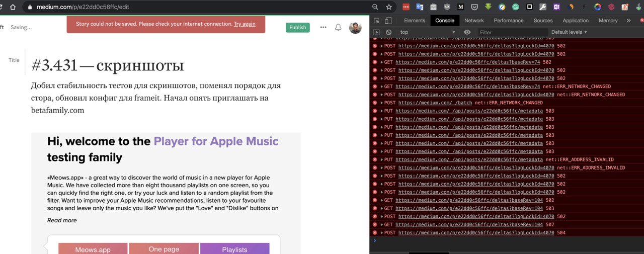Click the paragraph starting 'Добил стабильность'

156,98
